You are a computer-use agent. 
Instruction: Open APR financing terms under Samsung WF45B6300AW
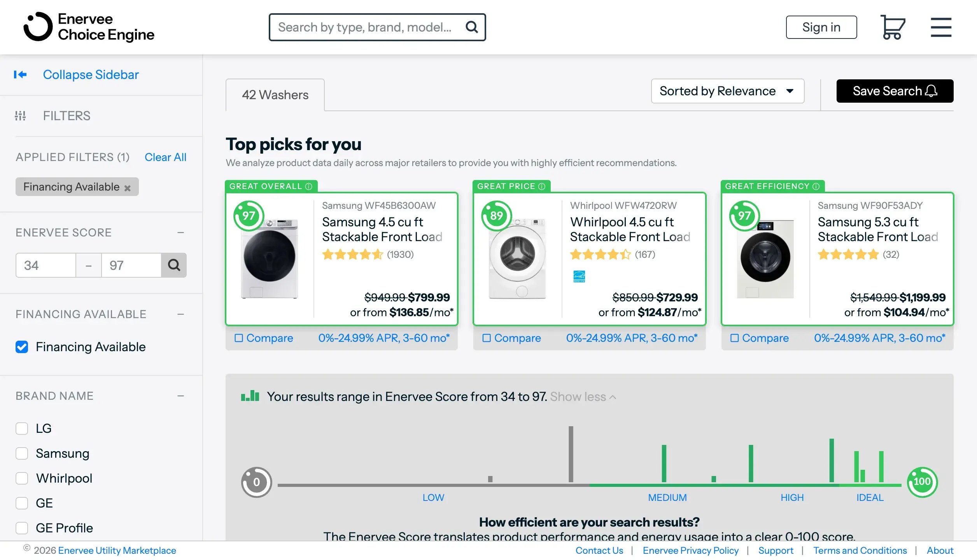[384, 338]
